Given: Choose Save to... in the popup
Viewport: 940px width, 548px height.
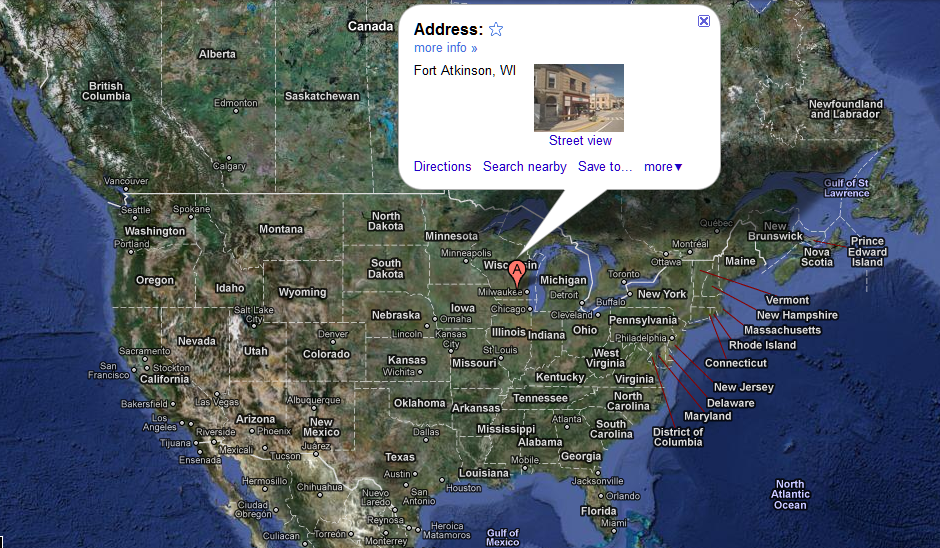Looking at the screenshot, I should 605,167.
